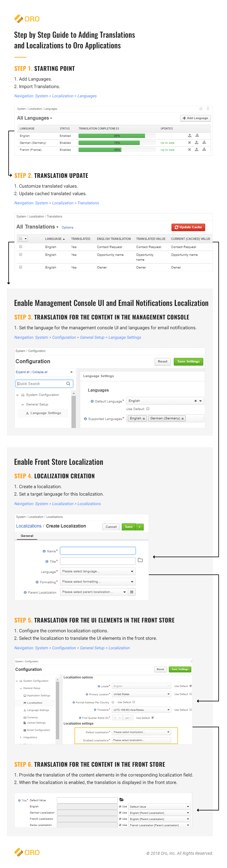Select Language Settings in the configuration tree
227x868 pixels.
coord(43,413)
